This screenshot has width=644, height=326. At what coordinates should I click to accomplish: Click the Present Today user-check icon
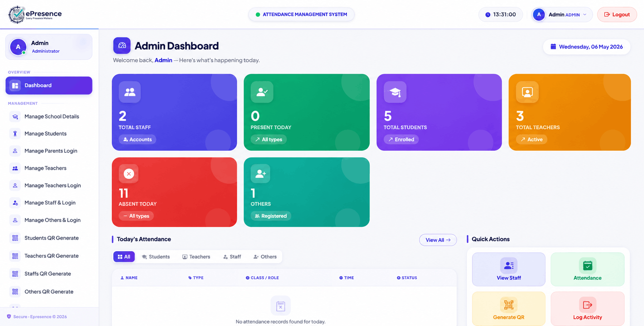click(x=262, y=92)
